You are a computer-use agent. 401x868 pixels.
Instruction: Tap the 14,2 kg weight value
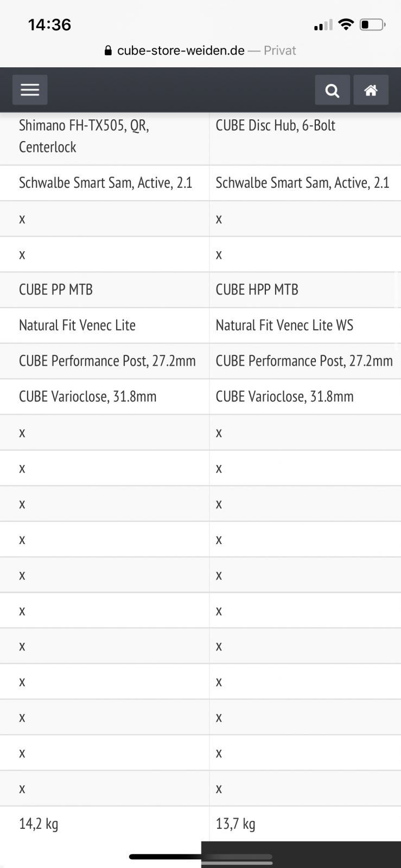[39, 824]
